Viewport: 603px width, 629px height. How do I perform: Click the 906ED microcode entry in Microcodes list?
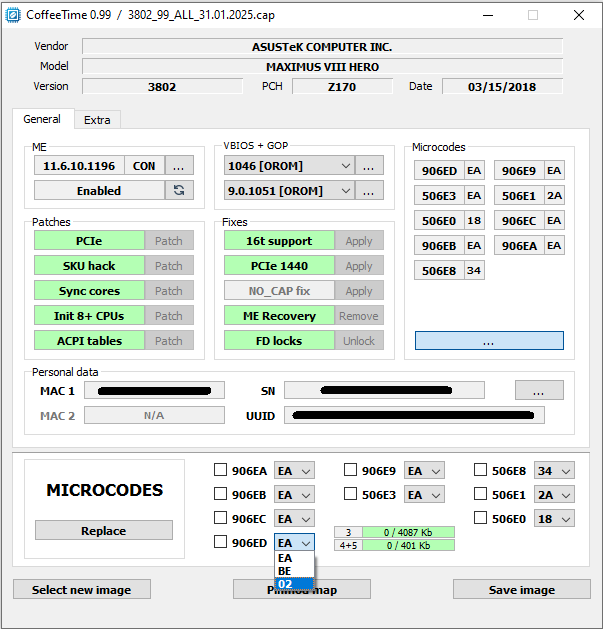[x=439, y=170]
